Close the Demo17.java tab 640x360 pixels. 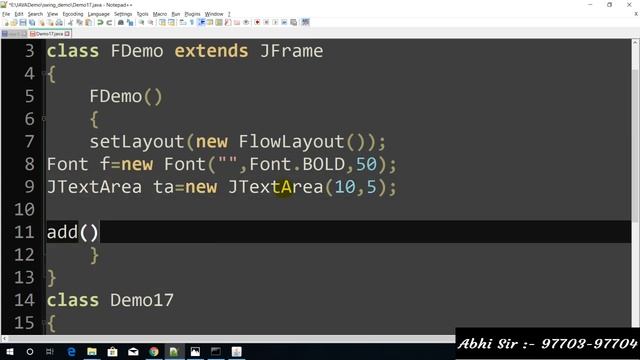[67, 34]
